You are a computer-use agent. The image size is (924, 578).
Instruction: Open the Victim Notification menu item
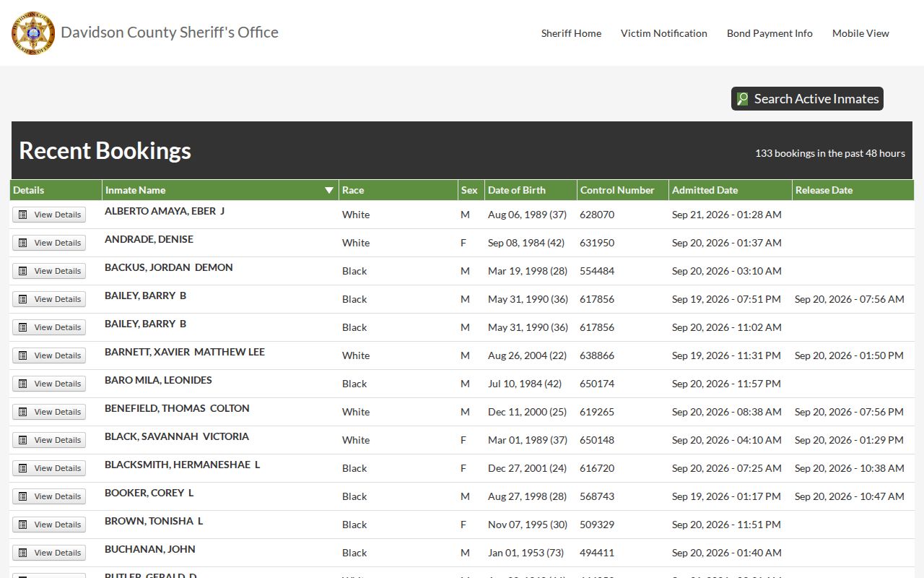click(663, 33)
